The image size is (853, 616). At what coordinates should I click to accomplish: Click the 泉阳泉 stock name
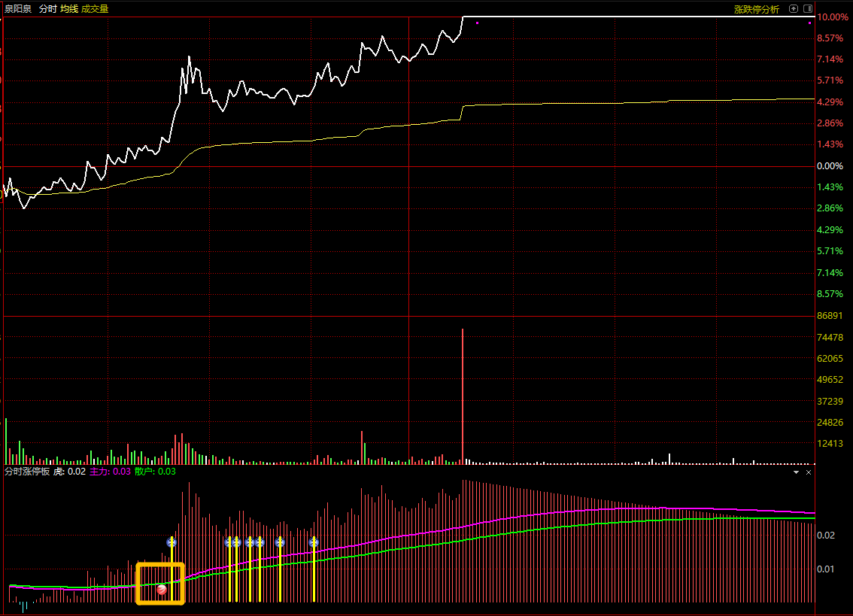(x=18, y=9)
